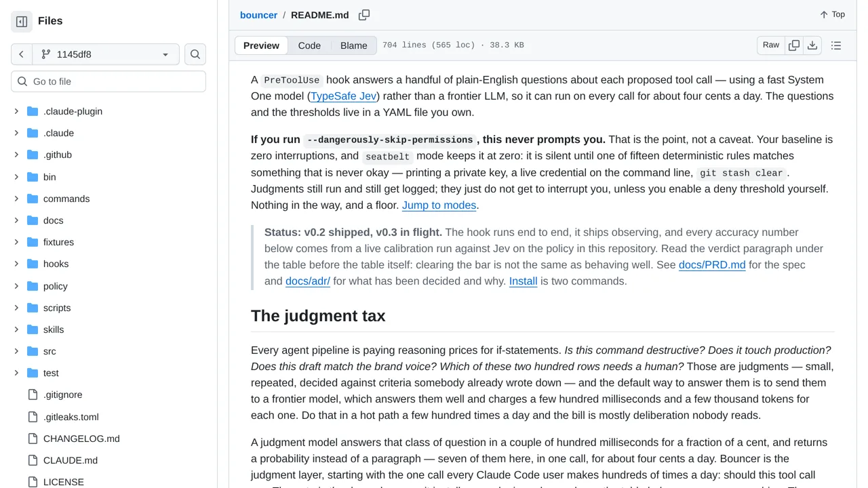Switch to the Blame view
Image resolution: width=868 pixels, height=488 pixels.
point(353,45)
